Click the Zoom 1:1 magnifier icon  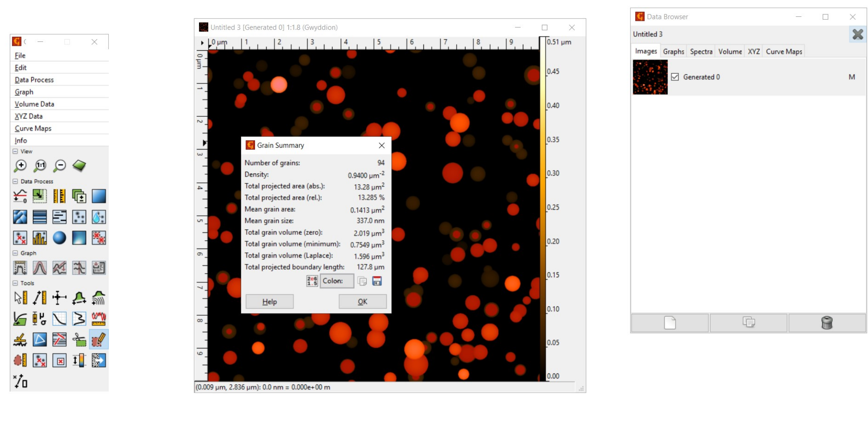click(x=40, y=166)
